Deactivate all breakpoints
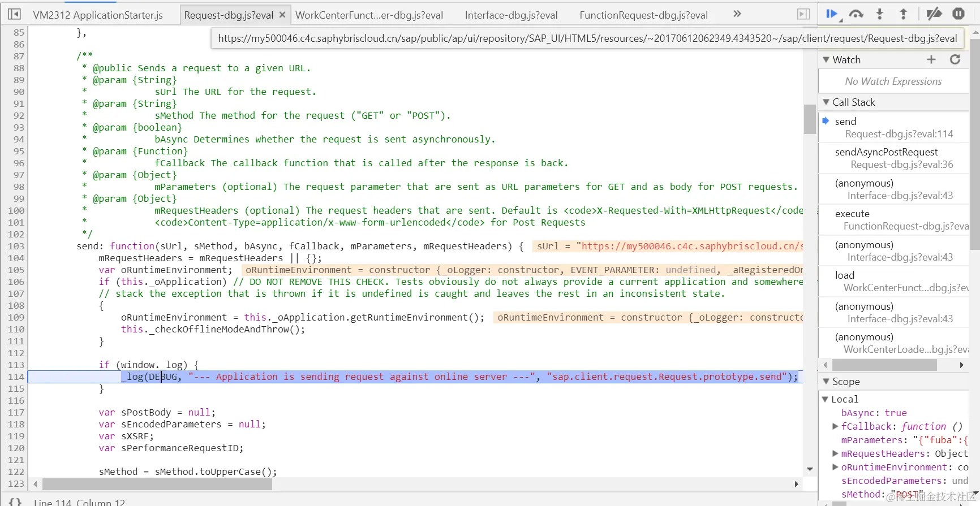The image size is (980, 506). click(934, 14)
